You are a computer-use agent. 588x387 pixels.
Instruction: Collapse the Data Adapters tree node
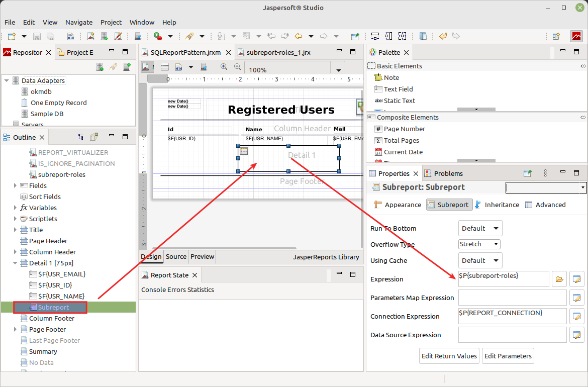(7, 80)
